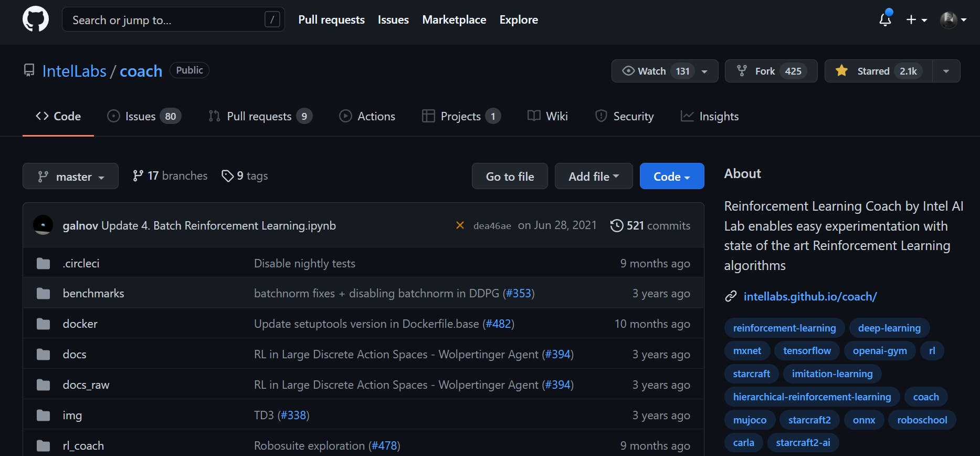
Task: Click the starcraft2-ai topic tag
Action: 803,443
